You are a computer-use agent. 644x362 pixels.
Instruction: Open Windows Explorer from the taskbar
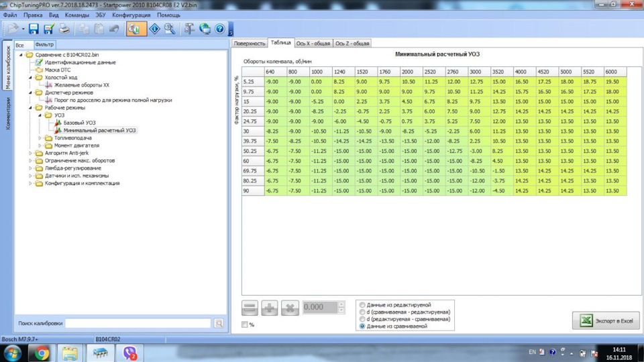[70, 353]
